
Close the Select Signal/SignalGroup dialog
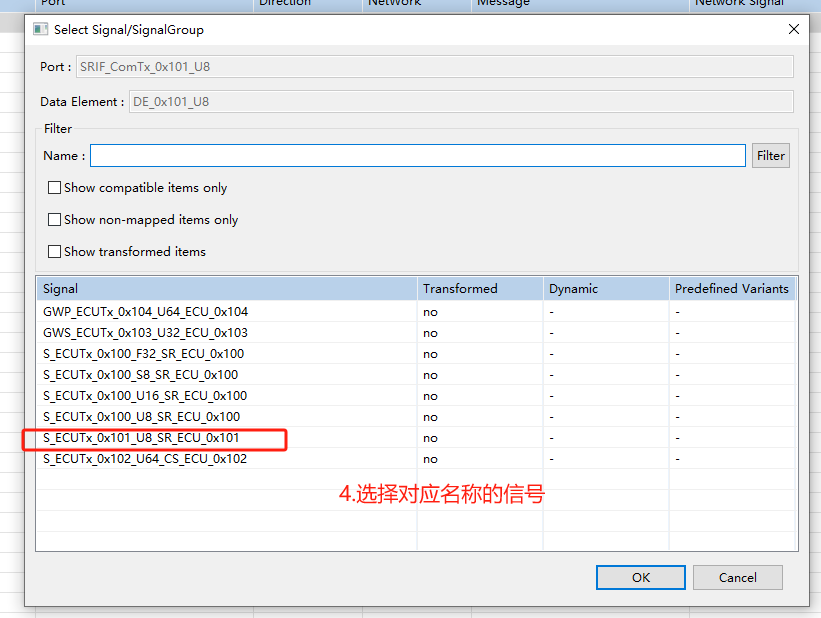794,30
